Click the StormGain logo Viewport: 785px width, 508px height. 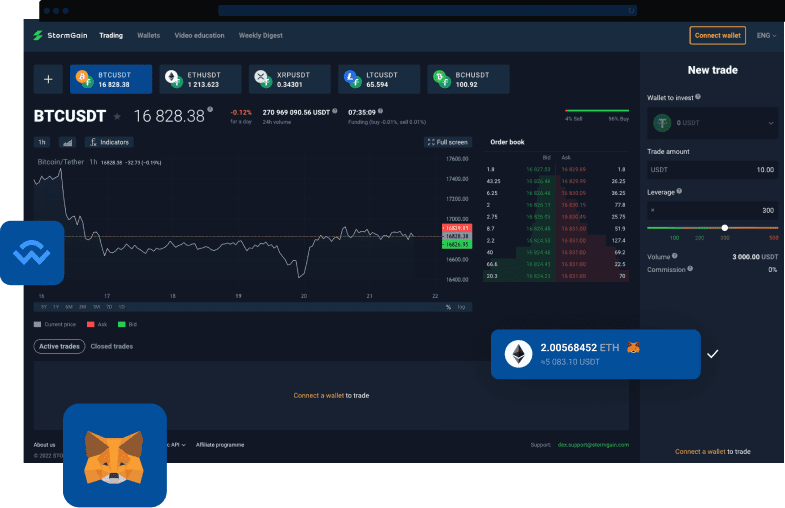point(60,36)
